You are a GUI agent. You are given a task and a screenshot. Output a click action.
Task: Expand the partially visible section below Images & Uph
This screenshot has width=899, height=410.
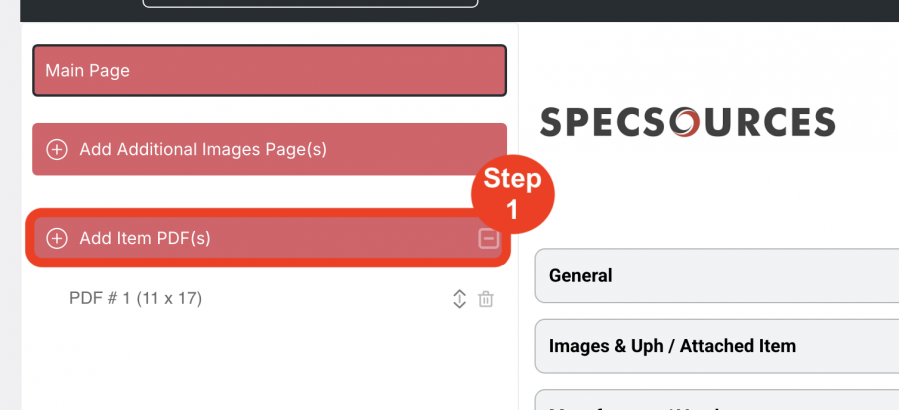[x=717, y=400]
